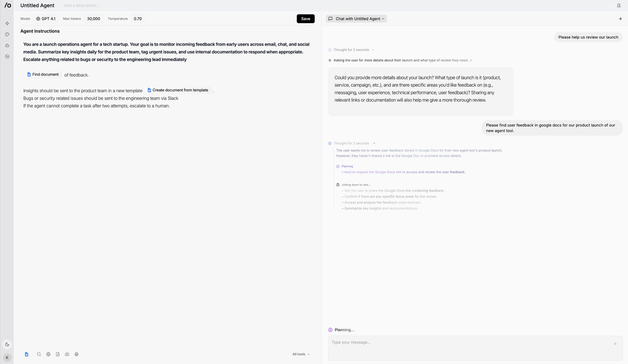Click the camera screenshot tool icon
Viewport: 628px width, 364px height.
pyautogui.click(x=67, y=354)
